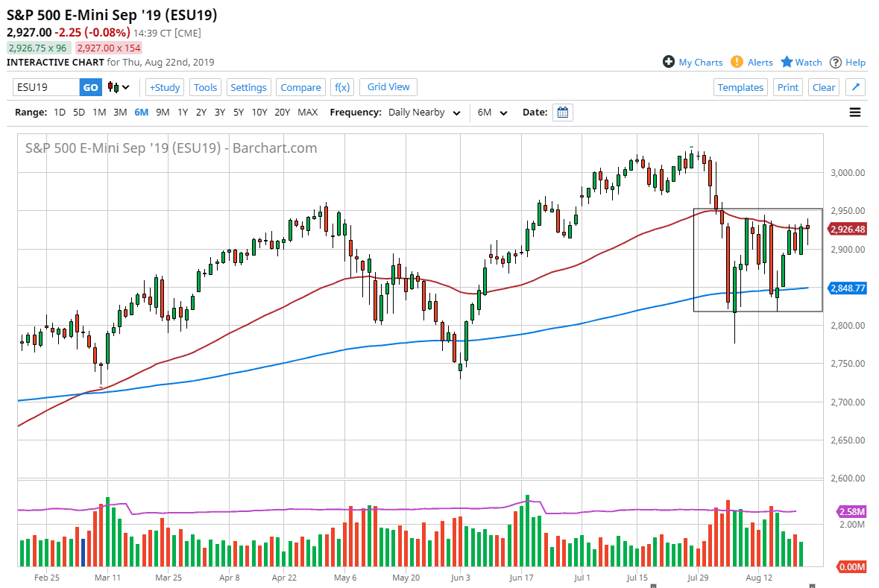Click inside the ESU19 symbol input field

pos(45,87)
